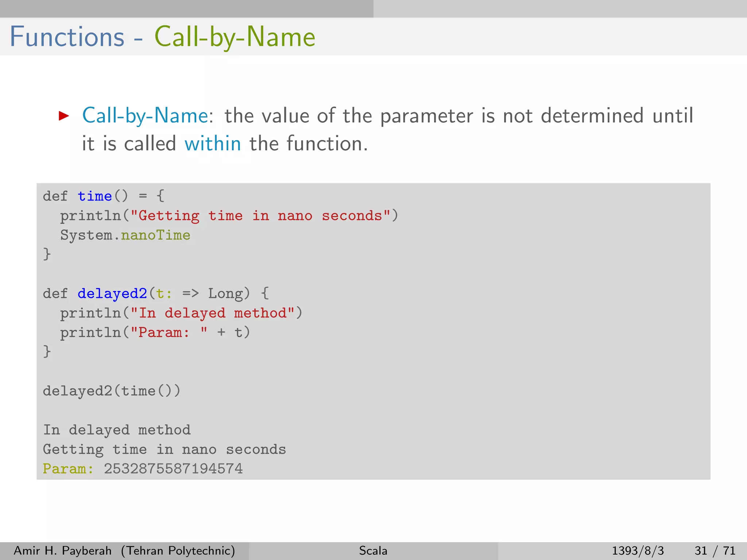Click the 'System.nanoTime' code line

[125, 236]
